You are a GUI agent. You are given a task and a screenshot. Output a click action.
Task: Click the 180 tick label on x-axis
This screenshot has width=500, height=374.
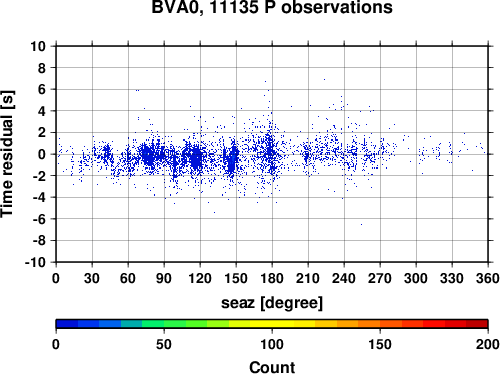tap(272, 278)
